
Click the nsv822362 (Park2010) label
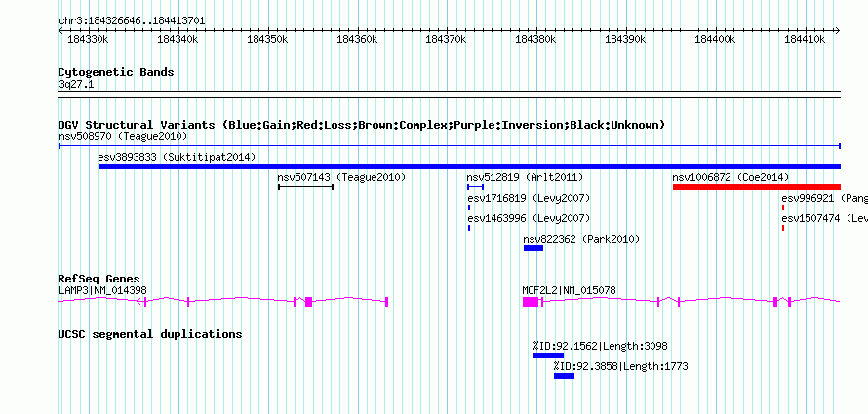581,239
